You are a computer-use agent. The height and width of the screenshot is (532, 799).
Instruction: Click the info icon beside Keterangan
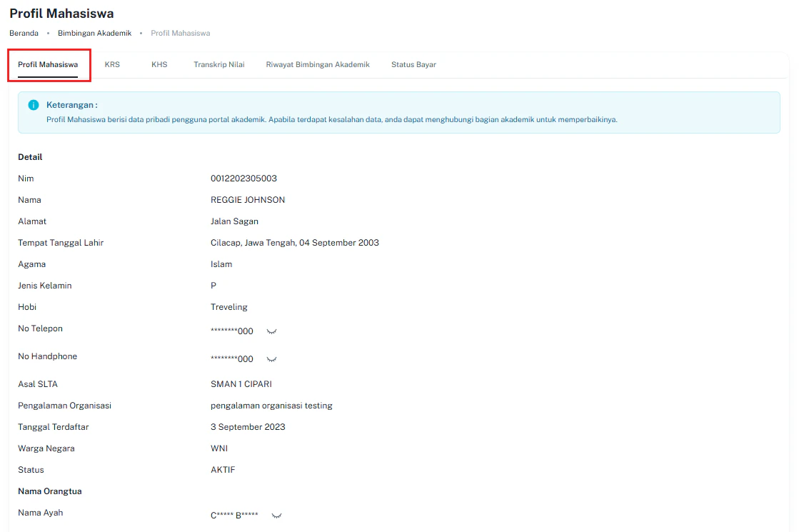tap(34, 105)
